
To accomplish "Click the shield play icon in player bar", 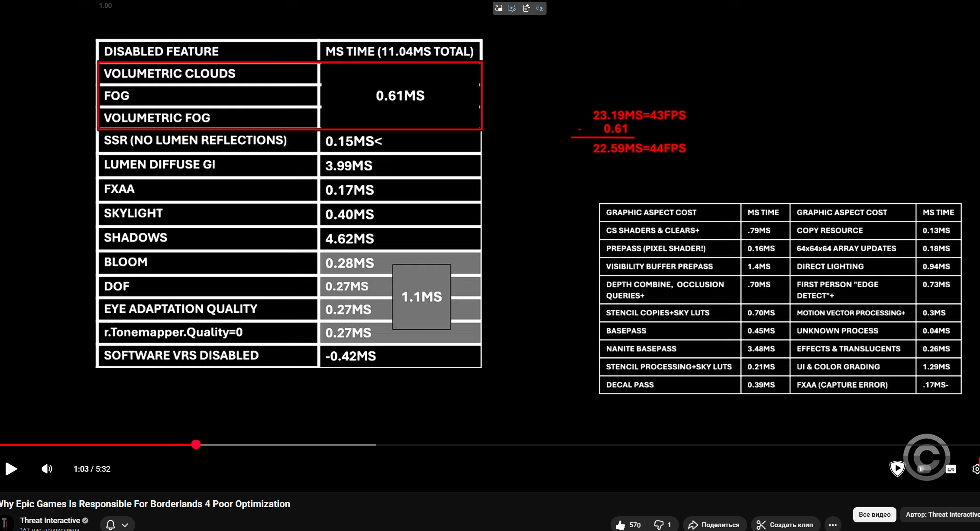I will [897, 469].
